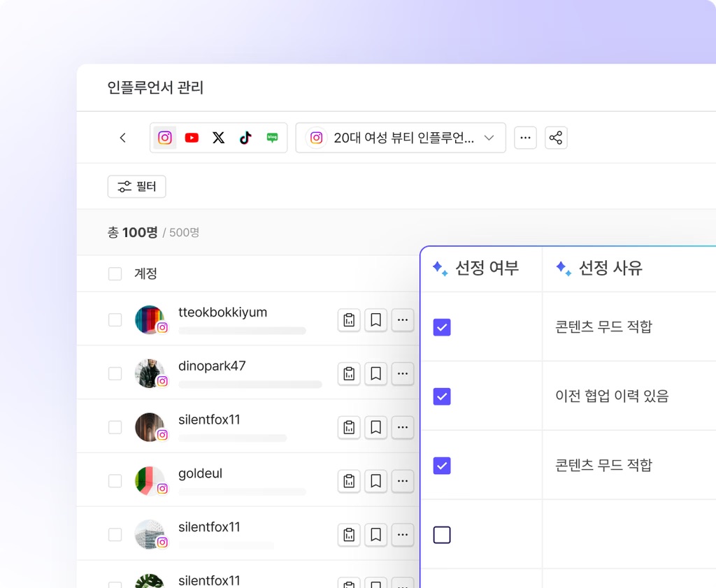Image resolution: width=716 pixels, height=588 pixels.
Task: Click the tteokbokkiyum account name
Action: [x=222, y=313]
